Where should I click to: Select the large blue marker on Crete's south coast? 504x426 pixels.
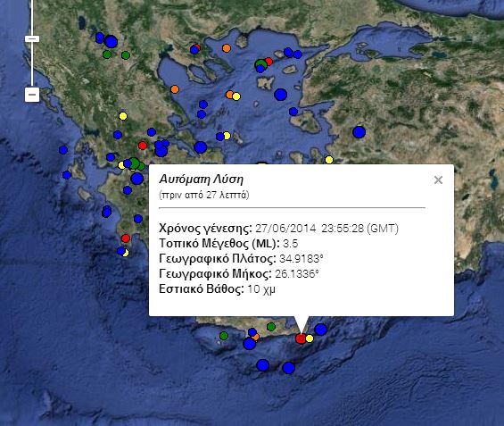pyautogui.click(x=249, y=344)
